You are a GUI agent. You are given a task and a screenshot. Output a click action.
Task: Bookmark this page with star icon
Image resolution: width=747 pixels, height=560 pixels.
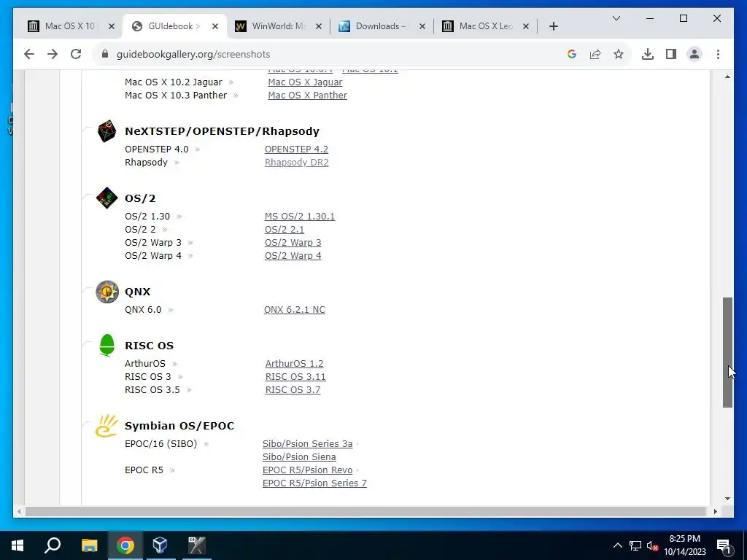point(619,54)
